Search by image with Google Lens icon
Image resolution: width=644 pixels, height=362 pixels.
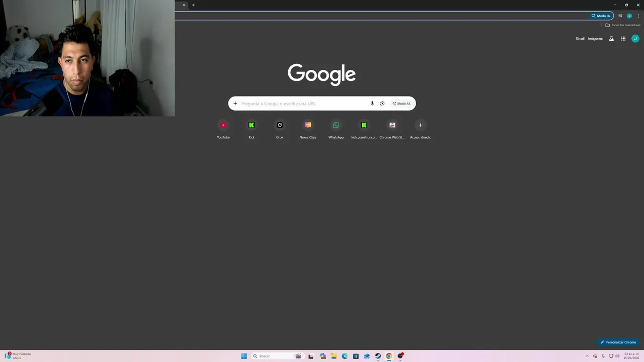point(382,104)
